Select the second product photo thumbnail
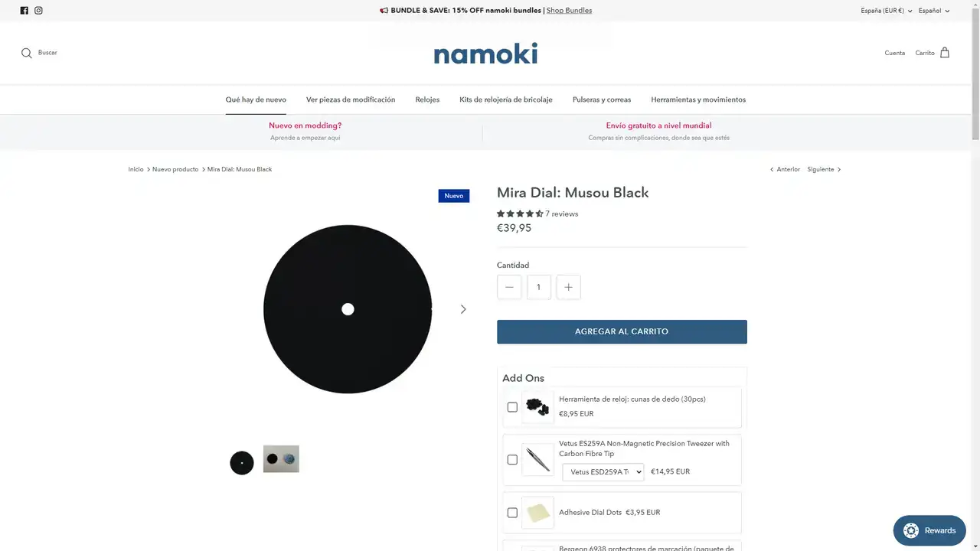Screen dimensions: 980x551 coord(281,459)
